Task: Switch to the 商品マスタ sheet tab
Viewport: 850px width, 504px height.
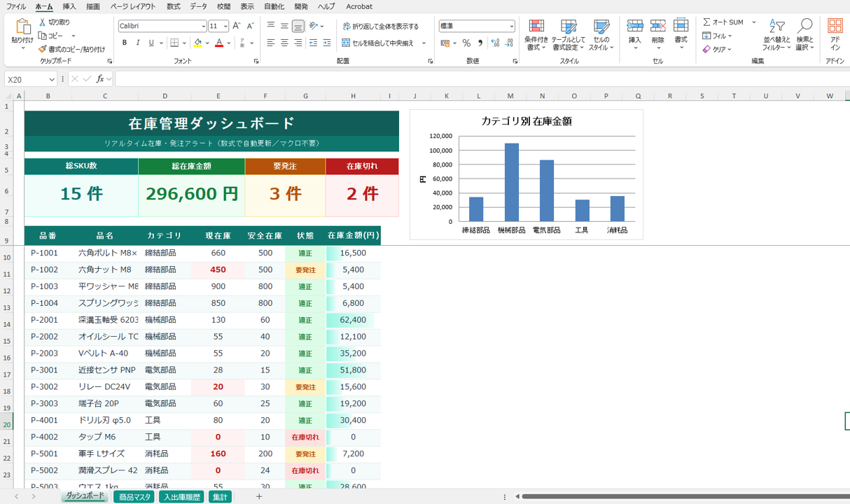Action: click(x=134, y=497)
